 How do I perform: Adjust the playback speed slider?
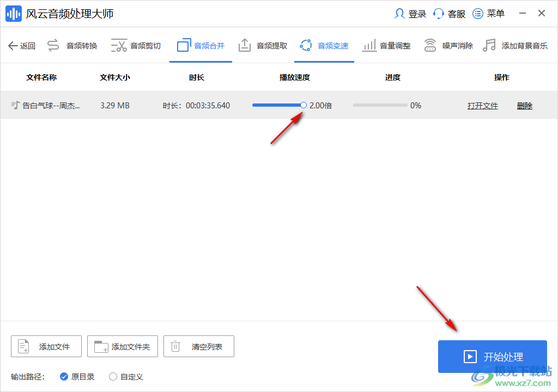(303, 105)
